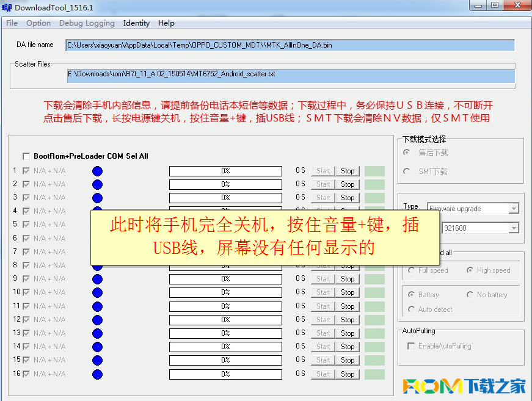Click the blue status circle for row 9
532x401 pixels.
97,279
